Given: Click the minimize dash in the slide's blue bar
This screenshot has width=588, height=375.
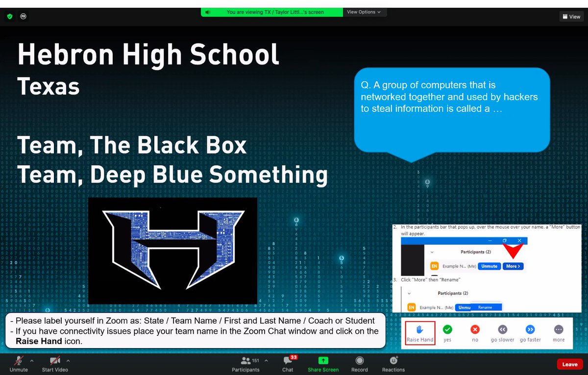Looking at the screenshot, I should 489,241.
